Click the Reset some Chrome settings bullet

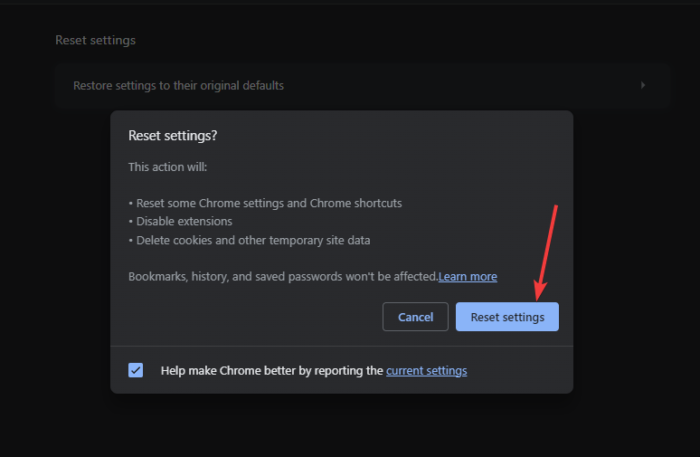pos(267,202)
